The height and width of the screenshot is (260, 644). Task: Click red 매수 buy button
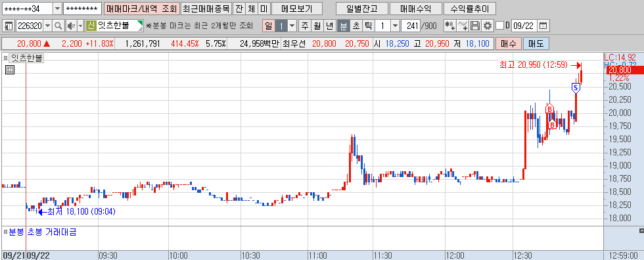509,43
